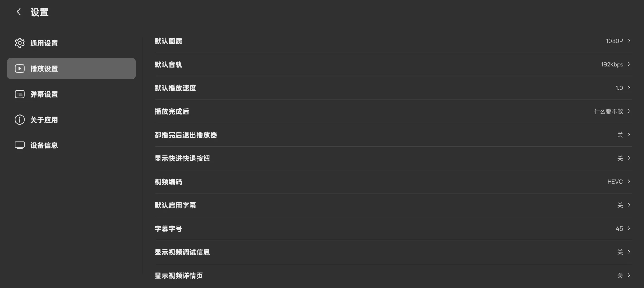Screen dimensions: 644x288
Task: Toggle 都播完后退出播放器 setting
Action: (393, 135)
